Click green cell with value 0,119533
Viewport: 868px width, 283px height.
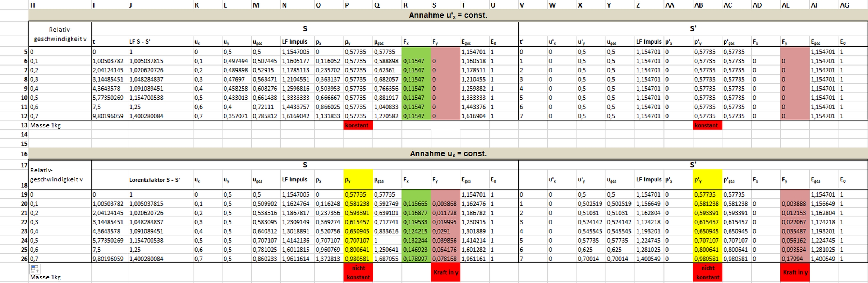coord(416,222)
